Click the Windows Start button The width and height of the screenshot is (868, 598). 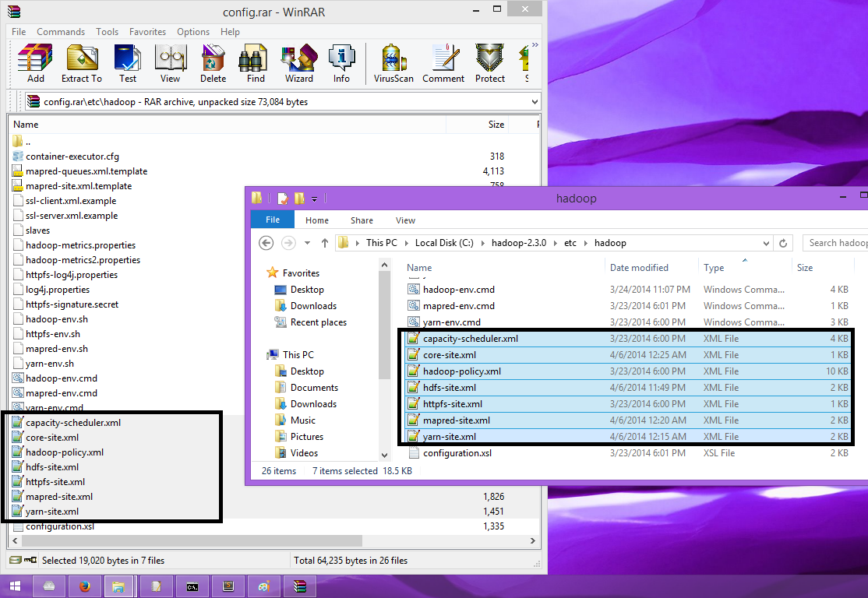click(x=15, y=586)
